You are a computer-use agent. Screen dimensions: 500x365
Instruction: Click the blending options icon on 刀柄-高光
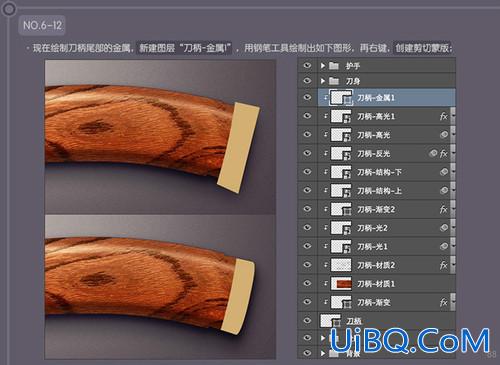444,135
